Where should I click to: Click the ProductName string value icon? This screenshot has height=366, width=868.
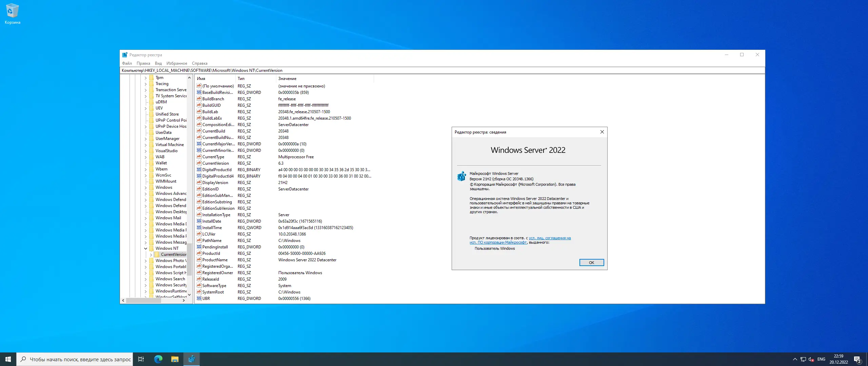[x=199, y=260]
